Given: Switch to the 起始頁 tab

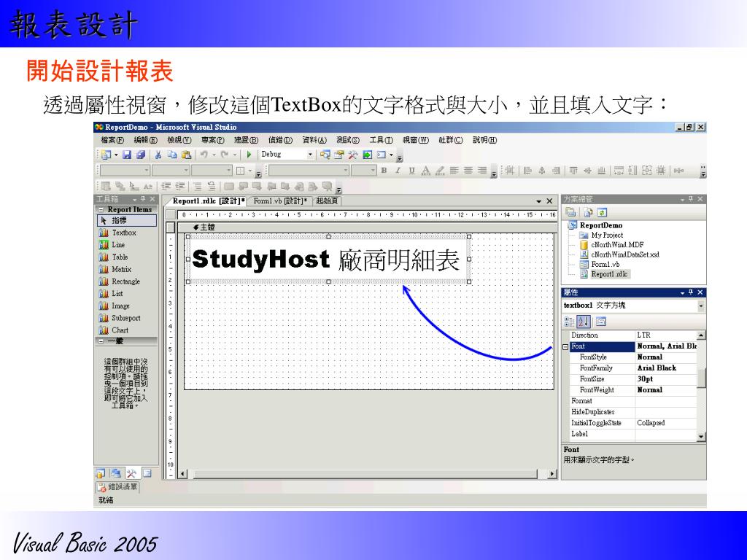Looking at the screenshot, I should (x=327, y=201).
